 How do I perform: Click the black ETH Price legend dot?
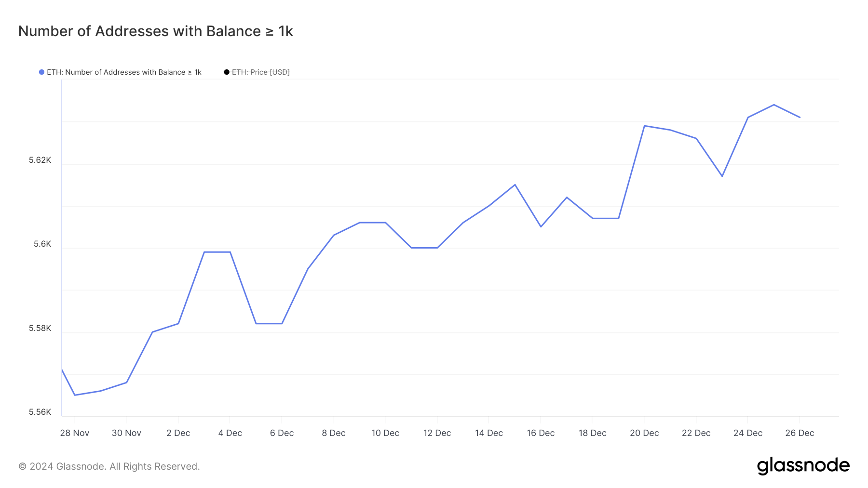[227, 72]
